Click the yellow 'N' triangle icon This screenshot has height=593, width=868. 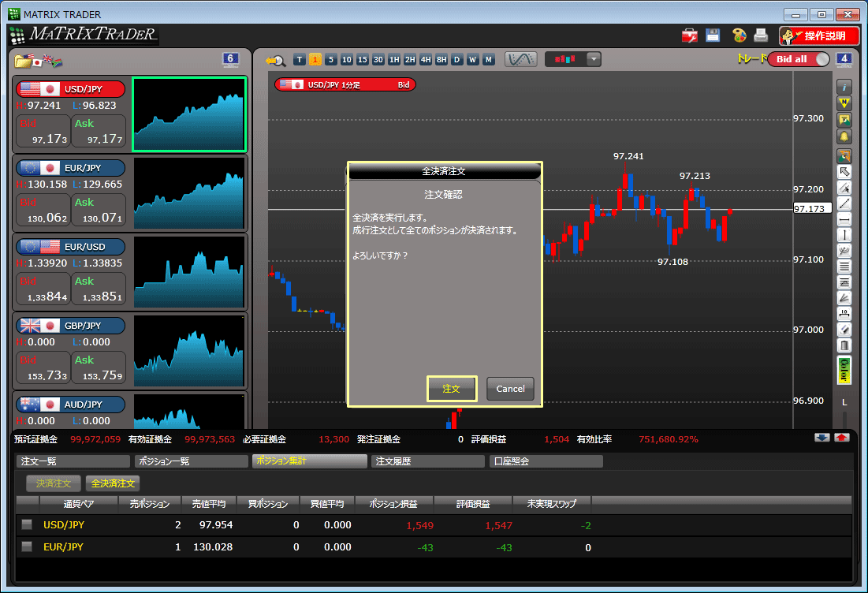[x=844, y=103]
